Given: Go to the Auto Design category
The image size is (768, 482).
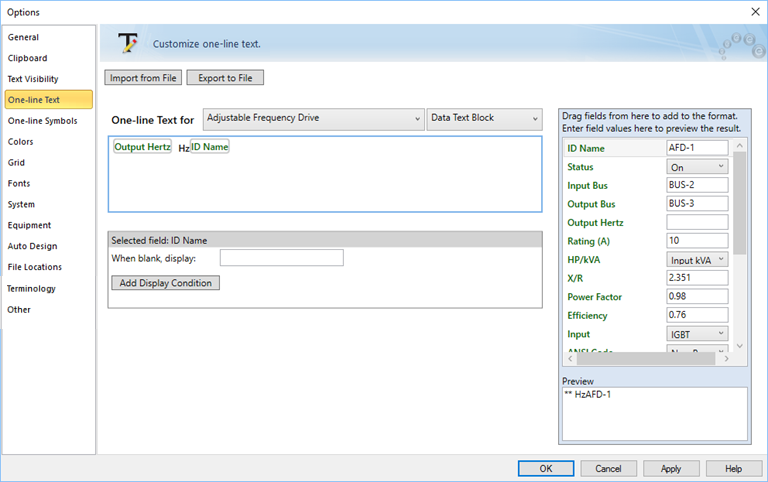Looking at the screenshot, I should (32, 246).
